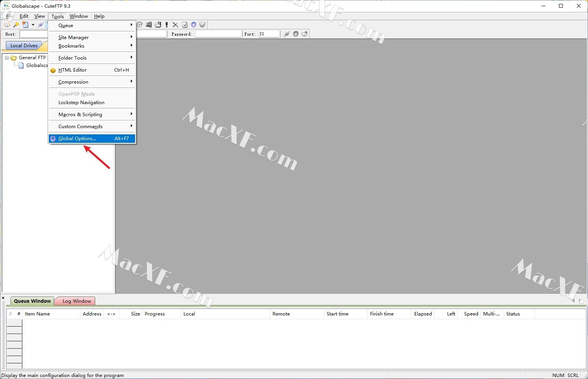
Task: Click the Speed column header
Action: (x=469, y=314)
